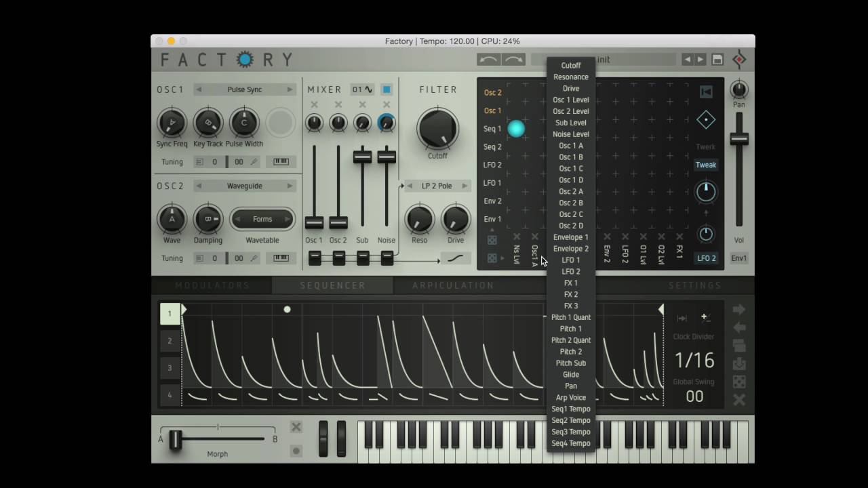Toggle Osc 2 filter routing switch
The height and width of the screenshot is (488, 868).
pos(339,258)
